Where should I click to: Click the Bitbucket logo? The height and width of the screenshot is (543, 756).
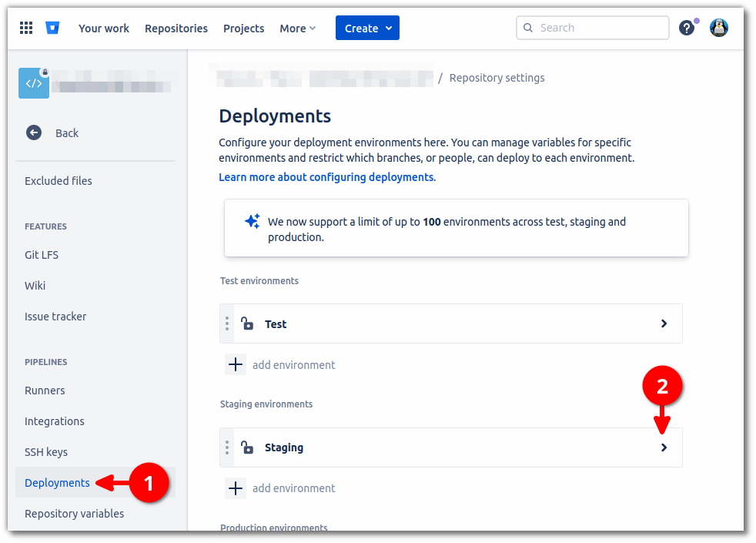click(52, 28)
